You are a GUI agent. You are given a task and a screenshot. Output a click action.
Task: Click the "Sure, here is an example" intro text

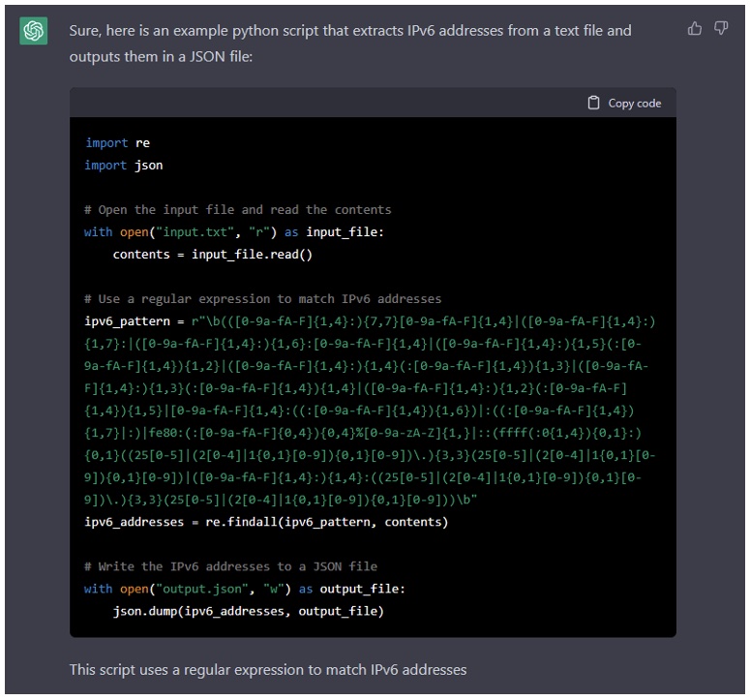tap(349, 31)
